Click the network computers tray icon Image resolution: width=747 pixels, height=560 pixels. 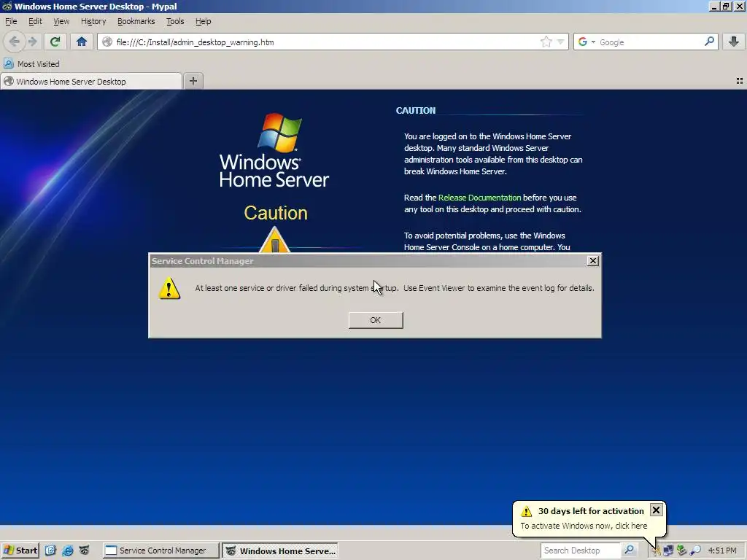coord(668,551)
